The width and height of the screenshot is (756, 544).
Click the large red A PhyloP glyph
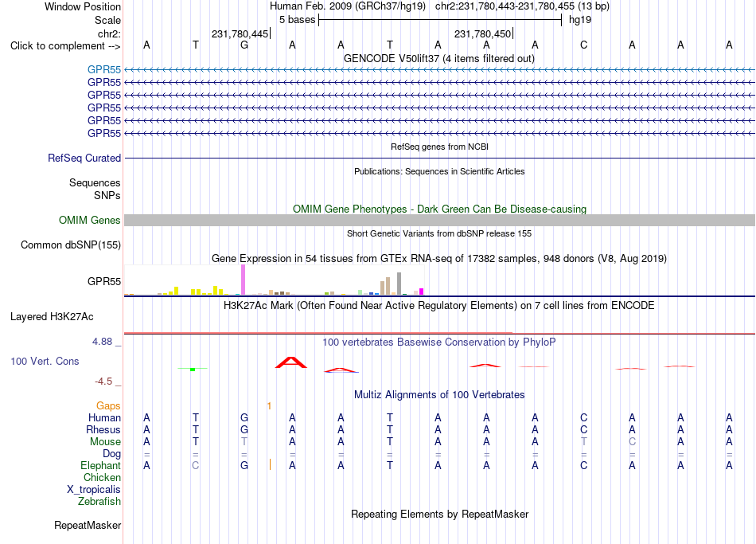291,362
